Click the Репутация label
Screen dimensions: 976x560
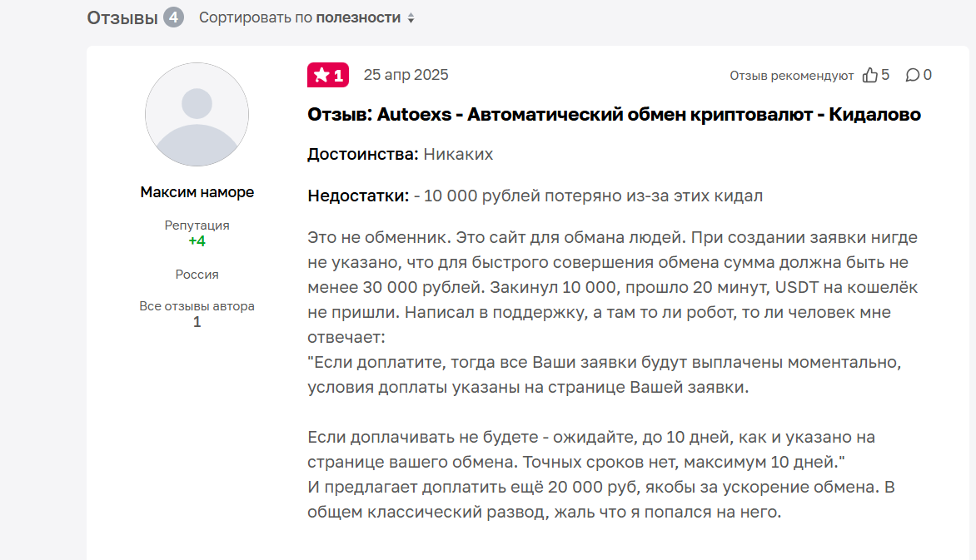coord(197,225)
